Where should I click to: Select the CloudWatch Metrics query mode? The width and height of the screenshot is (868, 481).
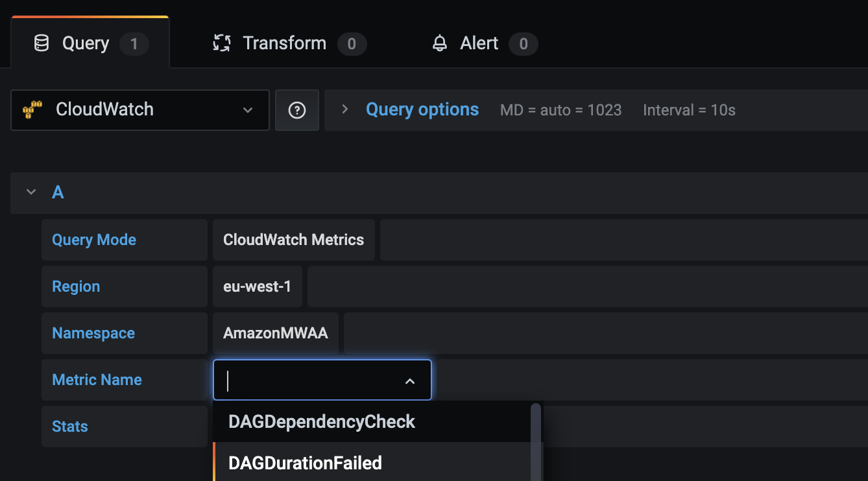point(294,240)
